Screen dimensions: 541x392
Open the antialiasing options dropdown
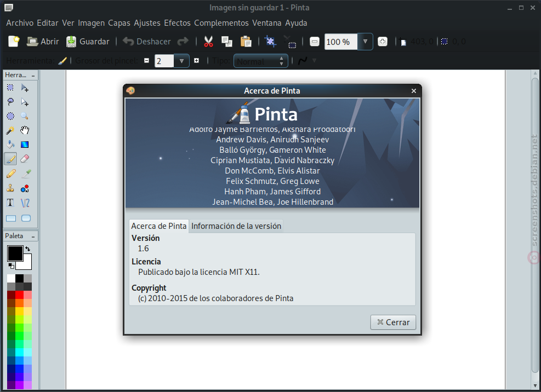click(x=314, y=61)
